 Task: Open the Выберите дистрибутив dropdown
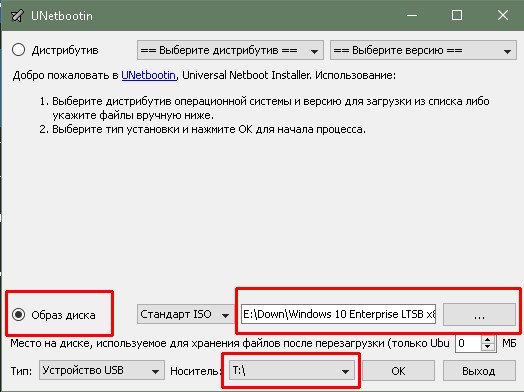pyautogui.click(x=230, y=50)
